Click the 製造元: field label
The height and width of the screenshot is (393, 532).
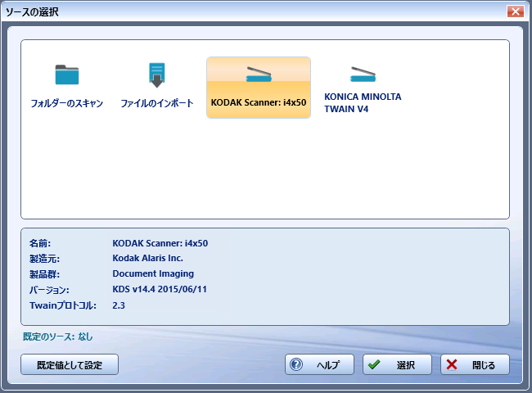(44, 259)
